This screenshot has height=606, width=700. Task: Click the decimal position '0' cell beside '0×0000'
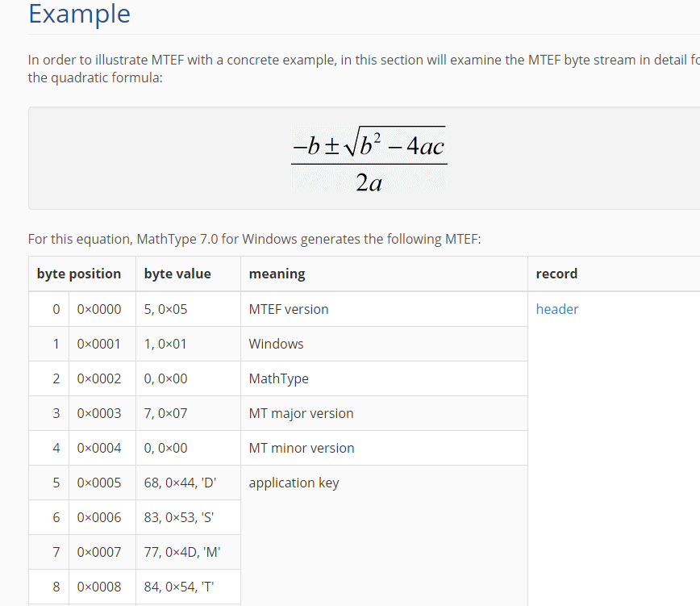[x=48, y=309]
